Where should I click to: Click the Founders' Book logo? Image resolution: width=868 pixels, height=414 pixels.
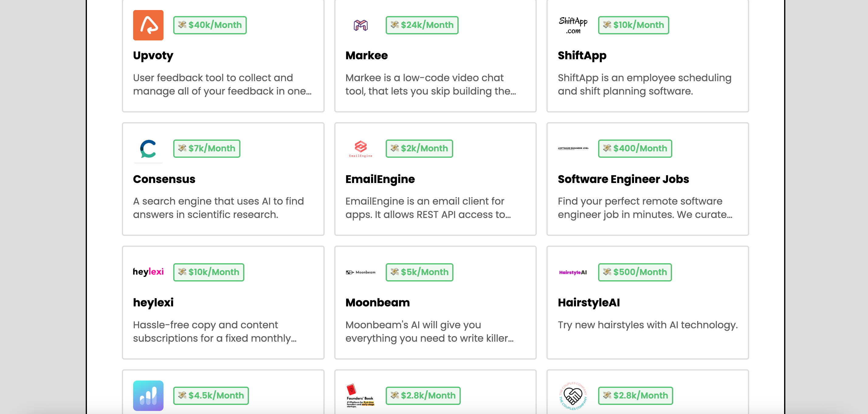pyautogui.click(x=360, y=395)
